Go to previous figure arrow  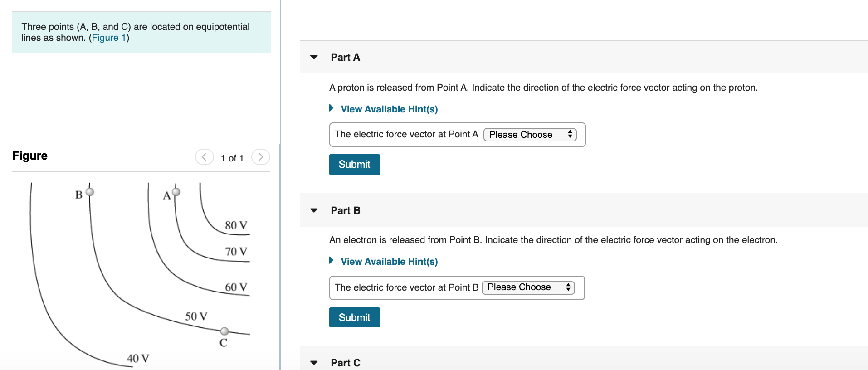[205, 157]
